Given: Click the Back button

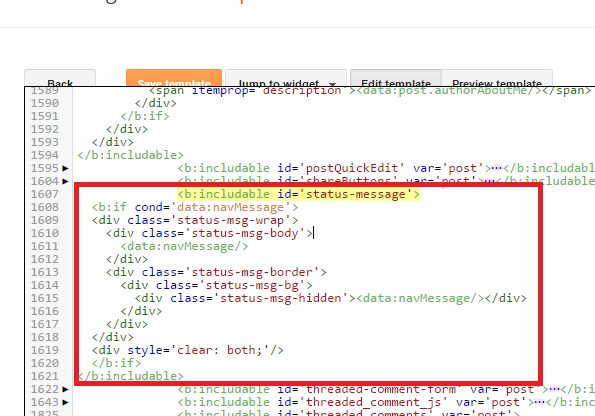Looking at the screenshot, I should pyautogui.click(x=60, y=78).
